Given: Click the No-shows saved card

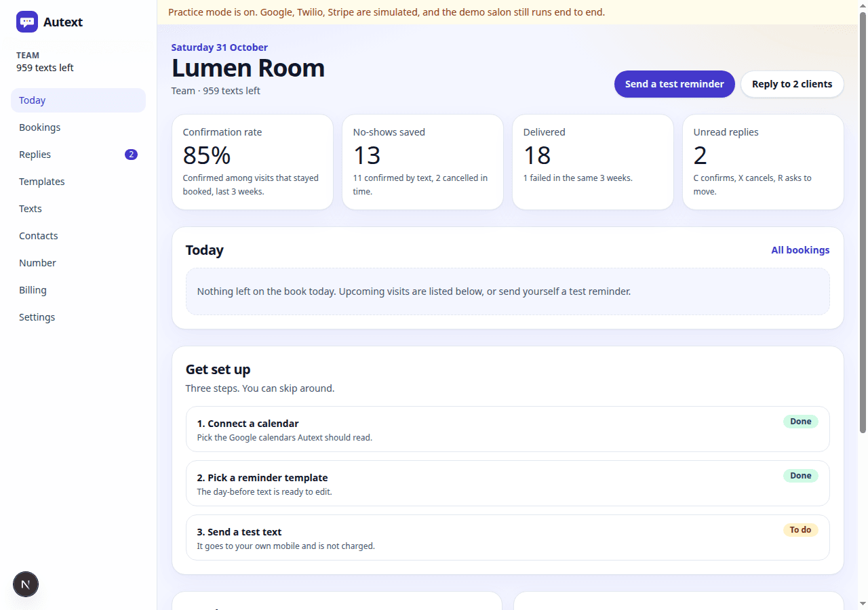Looking at the screenshot, I should pyautogui.click(x=422, y=162).
